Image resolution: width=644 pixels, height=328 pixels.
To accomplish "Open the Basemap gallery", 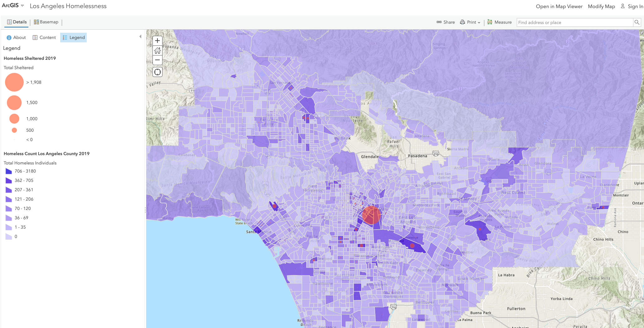I will [46, 22].
